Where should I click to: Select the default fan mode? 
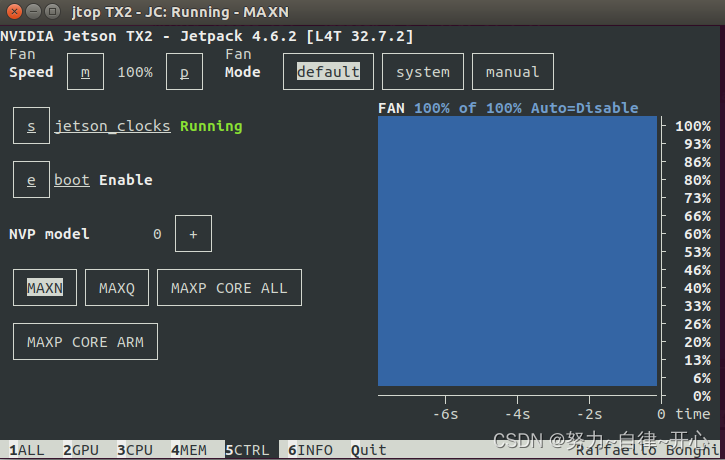coord(328,72)
